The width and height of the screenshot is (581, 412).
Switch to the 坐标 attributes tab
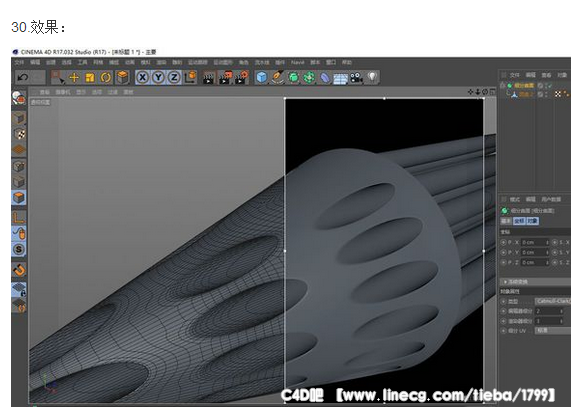coord(519,221)
